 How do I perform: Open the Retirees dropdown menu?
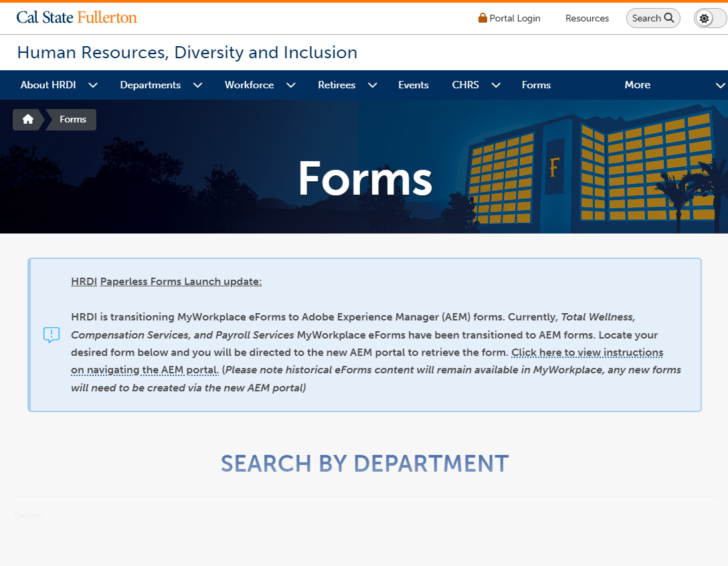[x=372, y=85]
